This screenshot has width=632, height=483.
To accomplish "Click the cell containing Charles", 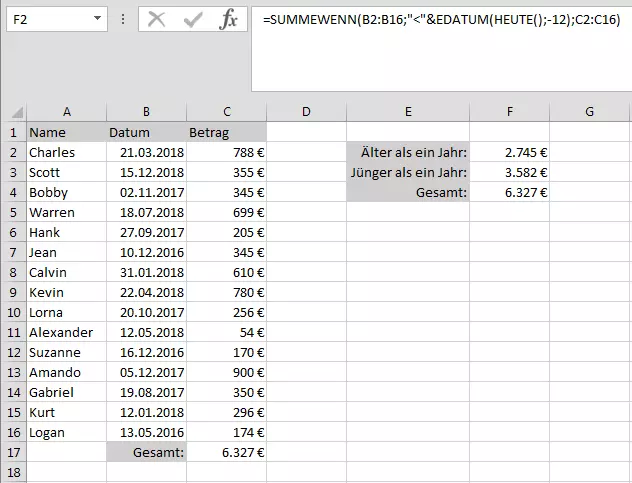I will [66, 152].
